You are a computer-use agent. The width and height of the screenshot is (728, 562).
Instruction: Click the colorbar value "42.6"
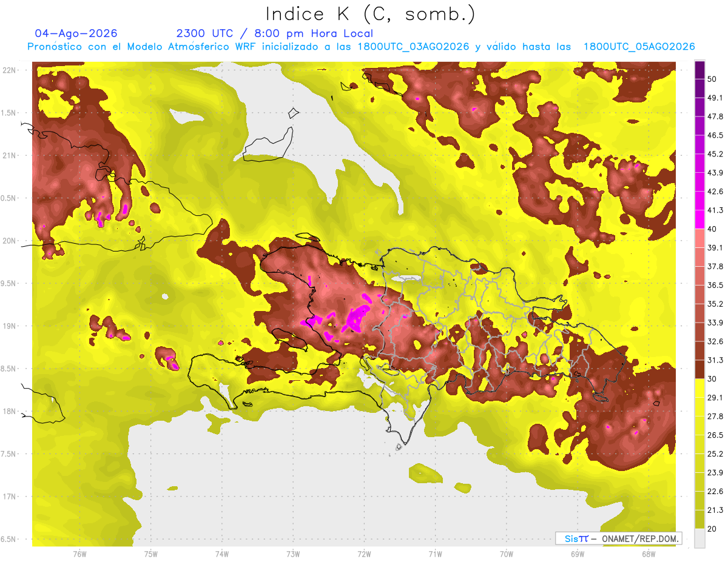(715, 192)
